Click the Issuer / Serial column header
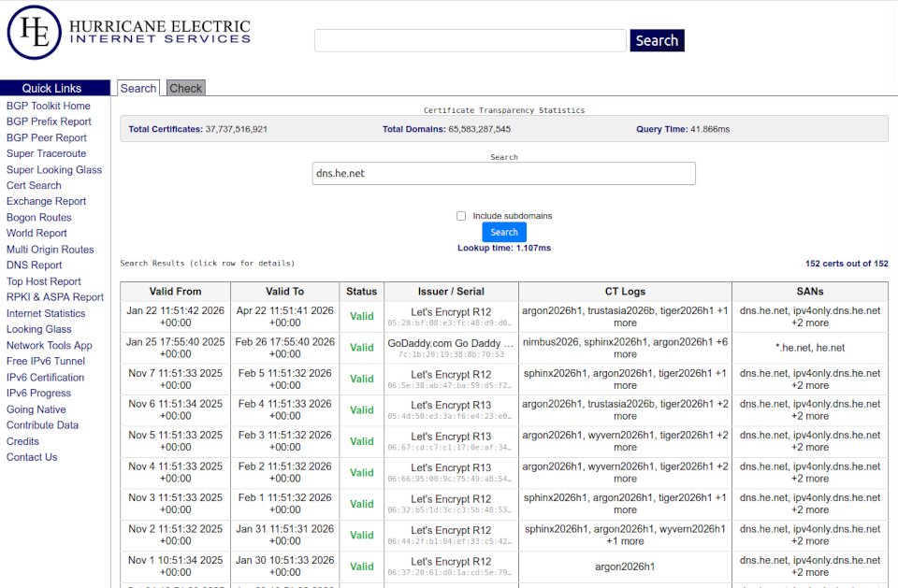The width and height of the screenshot is (898, 588). (451, 292)
